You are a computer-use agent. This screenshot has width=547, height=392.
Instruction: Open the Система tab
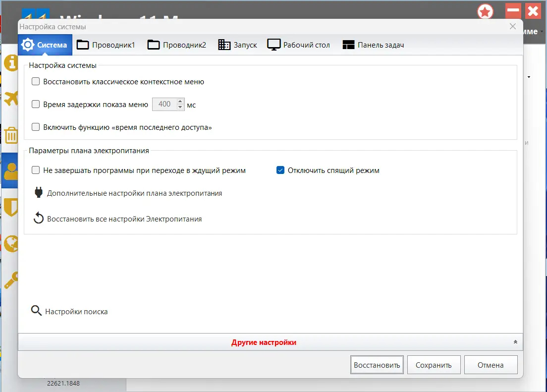[x=45, y=45]
